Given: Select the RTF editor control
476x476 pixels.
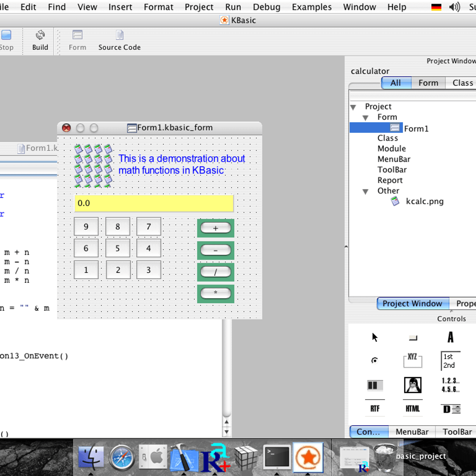Looking at the screenshot, I should click(x=375, y=408).
